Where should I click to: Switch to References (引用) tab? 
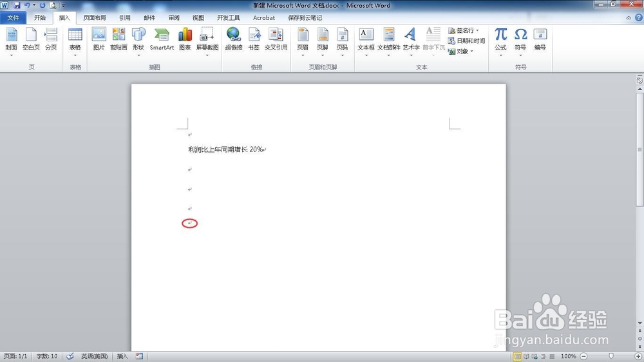coord(125,17)
